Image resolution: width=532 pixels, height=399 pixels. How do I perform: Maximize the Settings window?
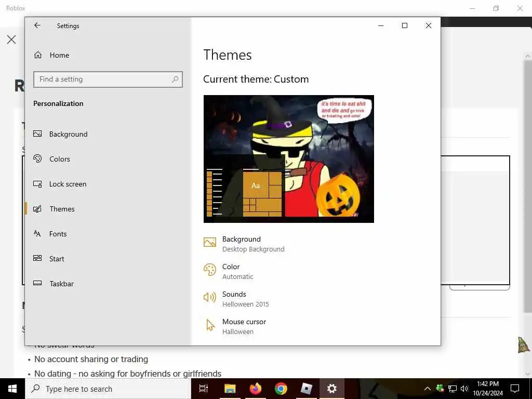click(x=404, y=25)
